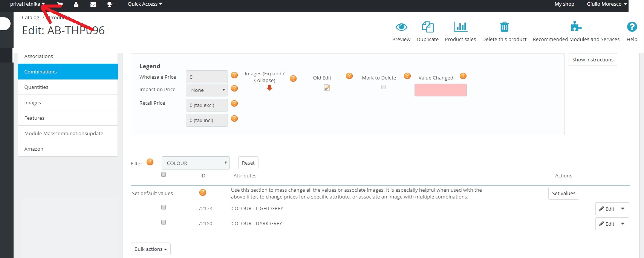Image resolution: width=644 pixels, height=258 pixels.
Task: Select the Combinations tab
Action: point(68,72)
